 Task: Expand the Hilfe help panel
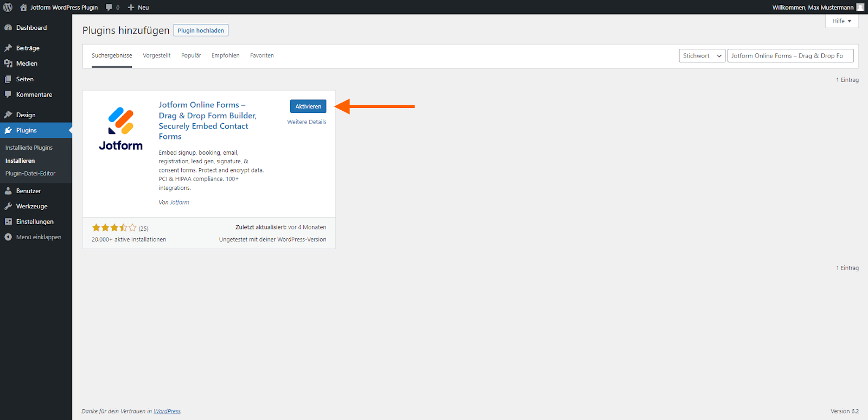(x=842, y=21)
